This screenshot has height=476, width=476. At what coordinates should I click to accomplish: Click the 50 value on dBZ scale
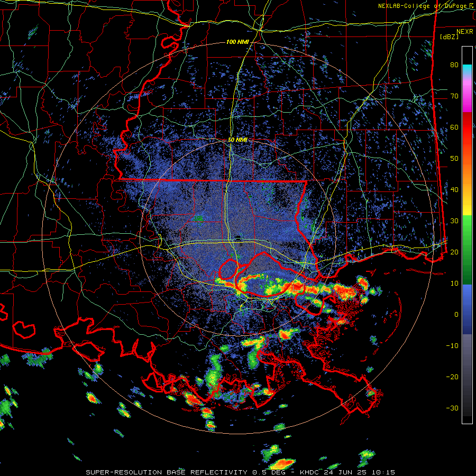(454, 159)
